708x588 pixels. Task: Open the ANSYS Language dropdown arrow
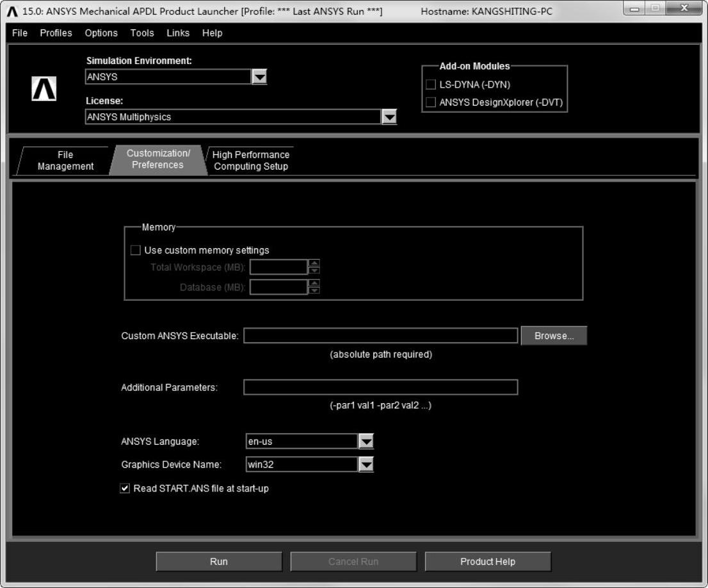click(x=366, y=441)
